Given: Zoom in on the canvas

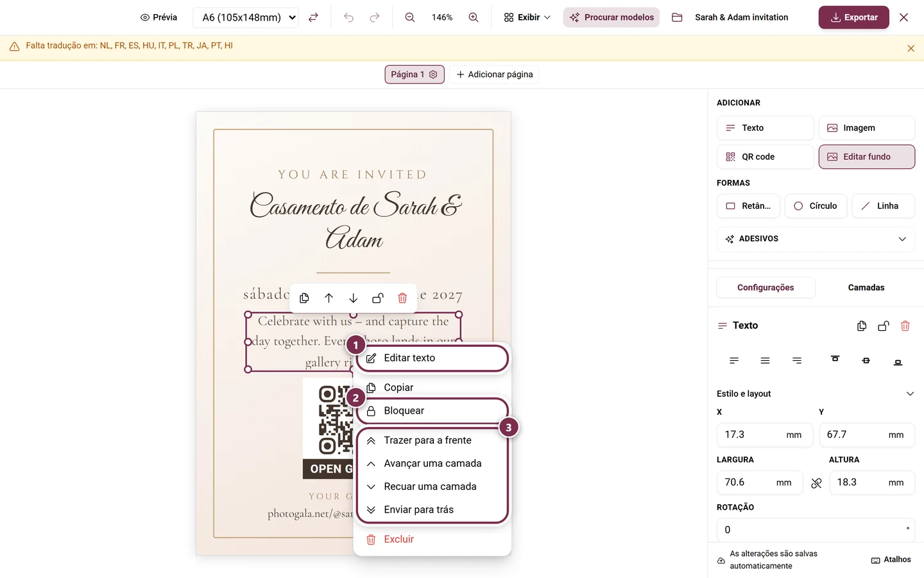Looking at the screenshot, I should tap(474, 17).
